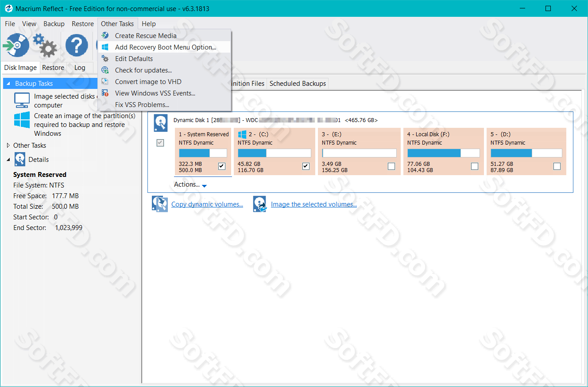
Task: Open the Backup menu
Action: (54, 24)
